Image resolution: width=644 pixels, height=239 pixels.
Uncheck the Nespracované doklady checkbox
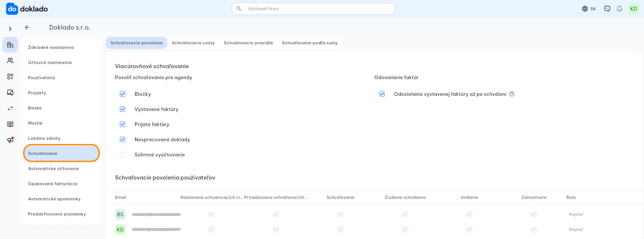tap(122, 139)
